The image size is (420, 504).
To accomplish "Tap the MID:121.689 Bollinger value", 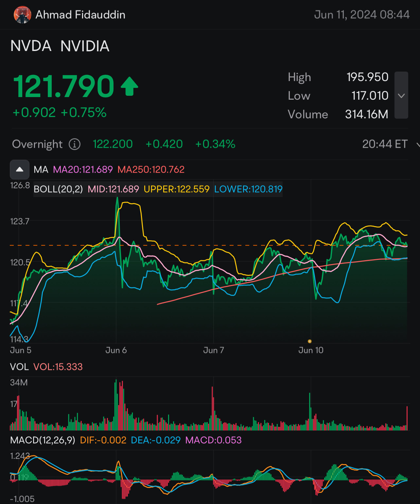I will click(114, 189).
